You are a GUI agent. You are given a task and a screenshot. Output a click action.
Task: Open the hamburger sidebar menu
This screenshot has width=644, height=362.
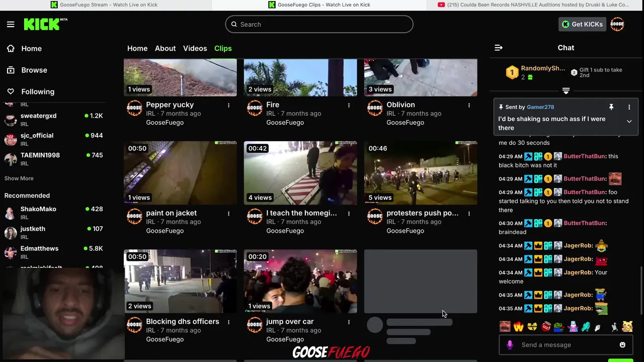(11, 24)
